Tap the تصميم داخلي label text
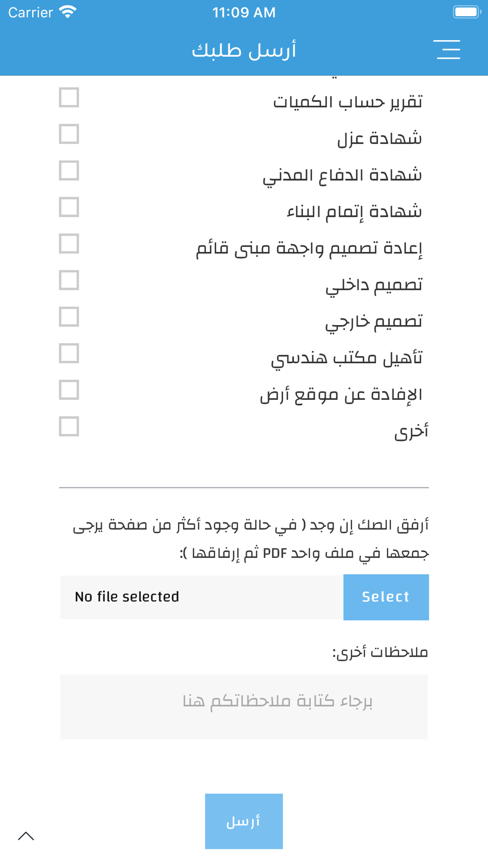Image resolution: width=488 pixels, height=868 pixels. tap(374, 285)
